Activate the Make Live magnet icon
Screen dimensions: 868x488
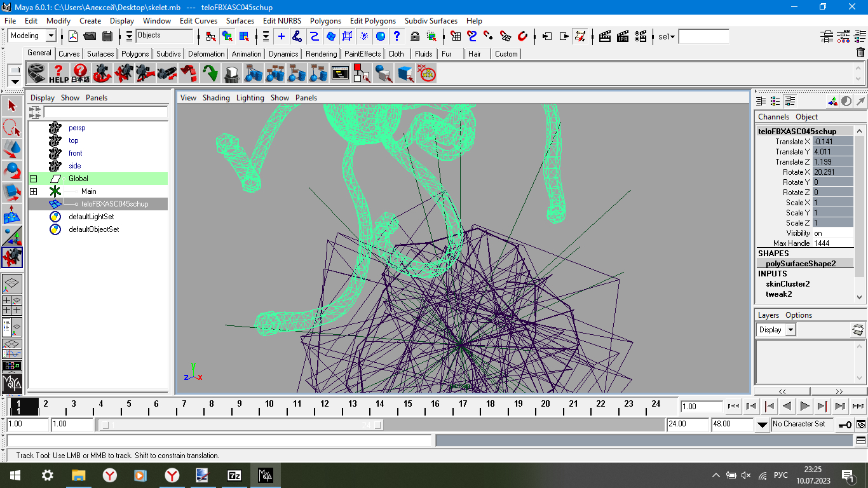pos(523,36)
